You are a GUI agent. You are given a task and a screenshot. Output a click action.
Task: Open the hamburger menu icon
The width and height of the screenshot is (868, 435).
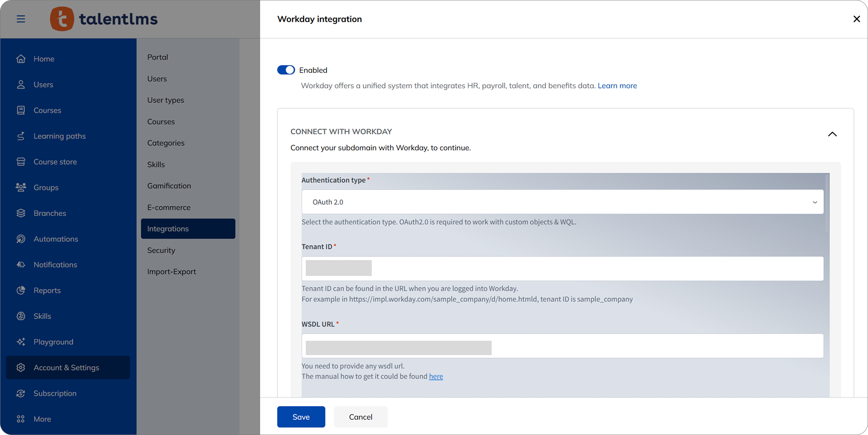21,19
